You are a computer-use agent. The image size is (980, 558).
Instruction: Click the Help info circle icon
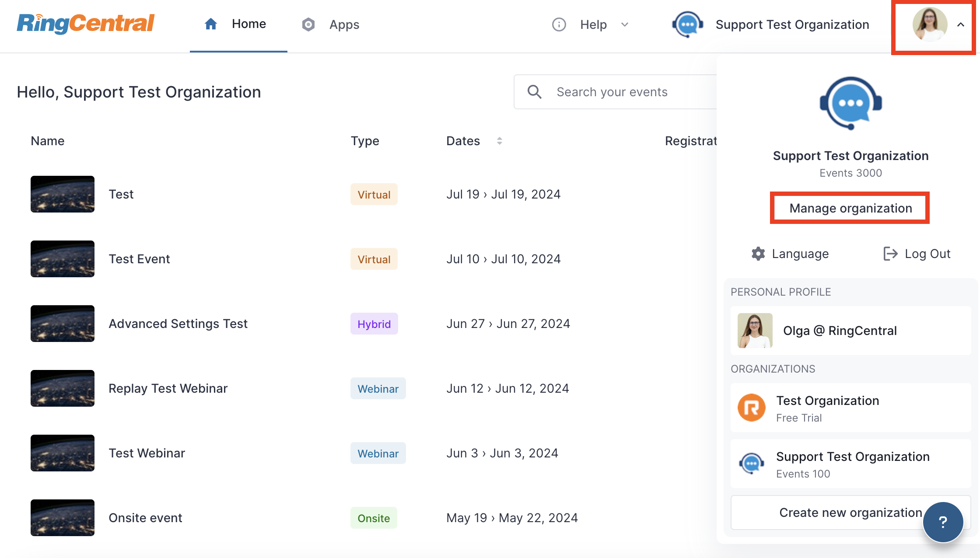coord(559,24)
